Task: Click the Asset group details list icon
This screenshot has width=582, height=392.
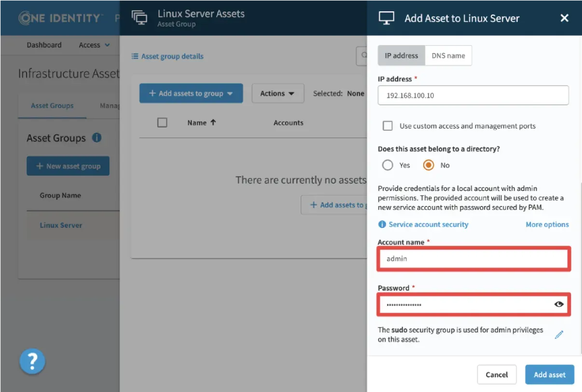Action: tap(135, 56)
